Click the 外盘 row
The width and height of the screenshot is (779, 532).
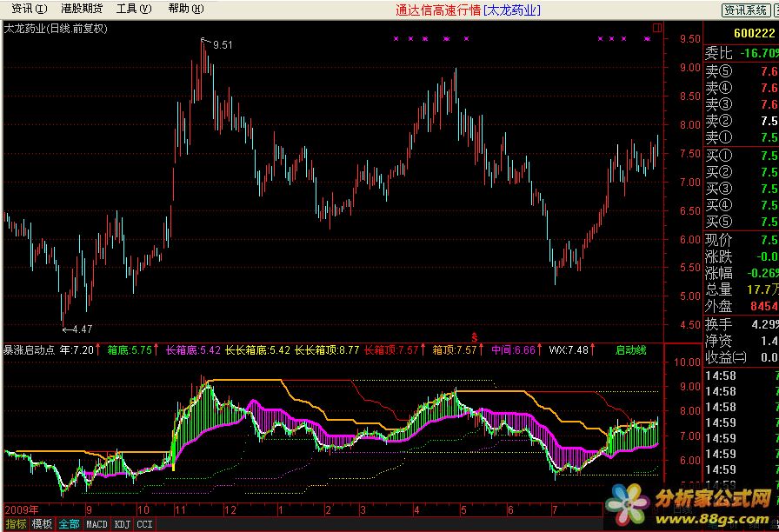pos(742,306)
